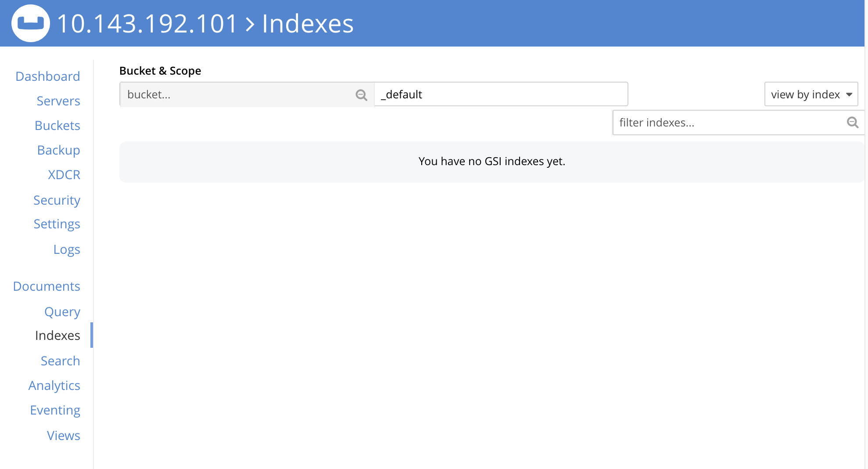Open the Buckets page
868x469 pixels.
[57, 125]
